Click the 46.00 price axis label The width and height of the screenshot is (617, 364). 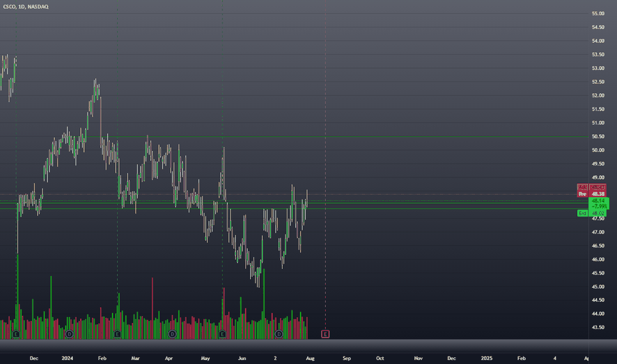[x=598, y=259]
